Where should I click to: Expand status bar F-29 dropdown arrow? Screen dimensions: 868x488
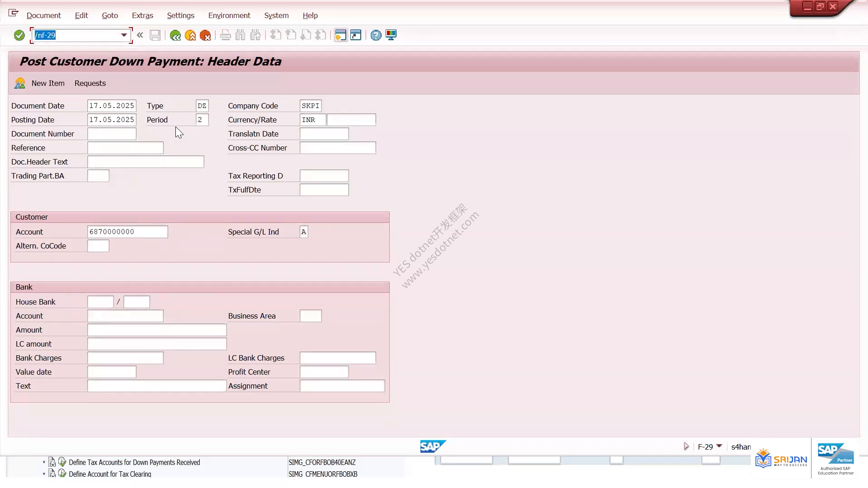click(719, 446)
